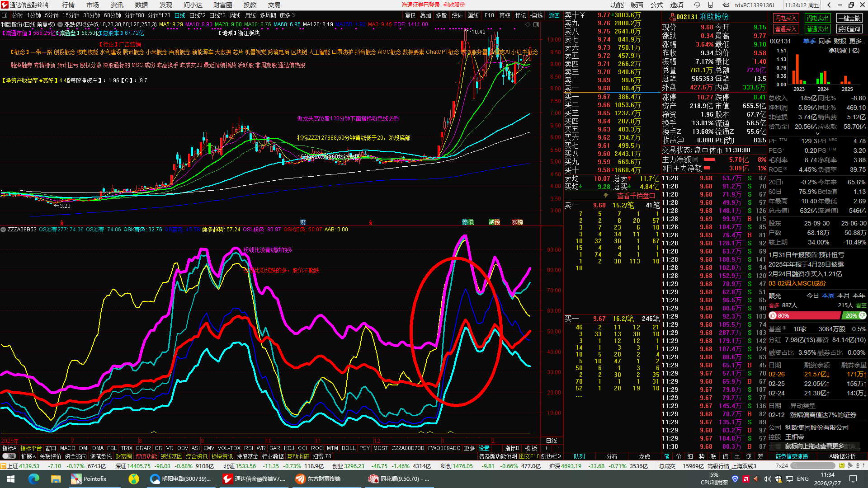Click the back arrow in title bar
The image size is (868, 488).
(829, 5)
